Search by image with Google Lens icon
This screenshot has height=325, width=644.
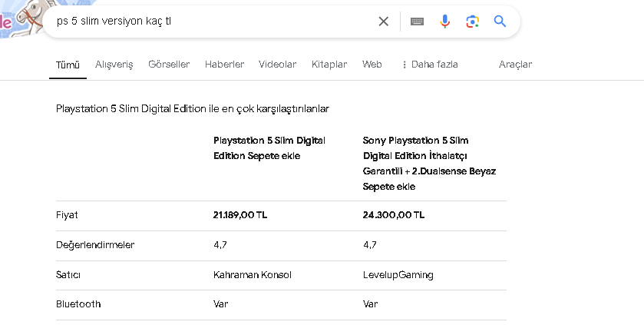click(x=472, y=22)
